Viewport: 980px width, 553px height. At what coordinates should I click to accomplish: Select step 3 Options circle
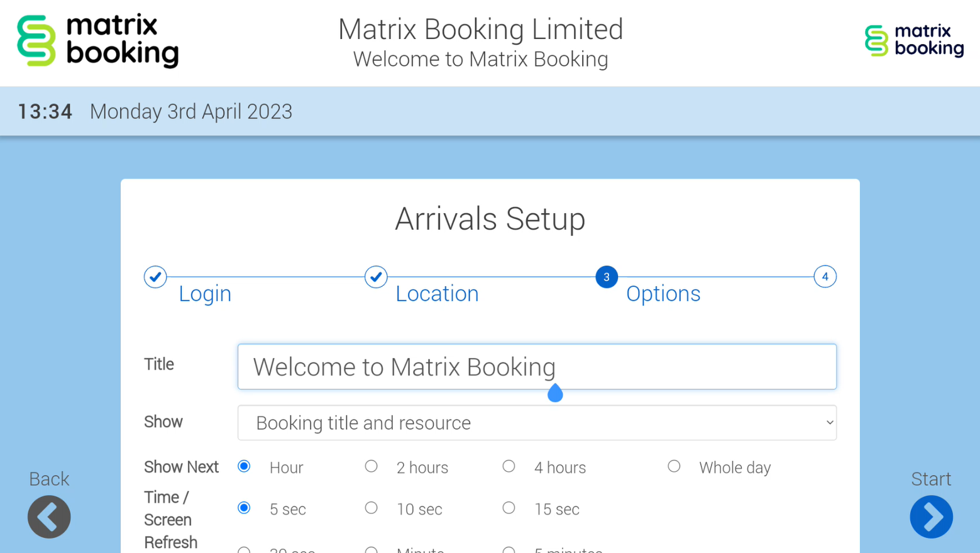click(x=606, y=277)
